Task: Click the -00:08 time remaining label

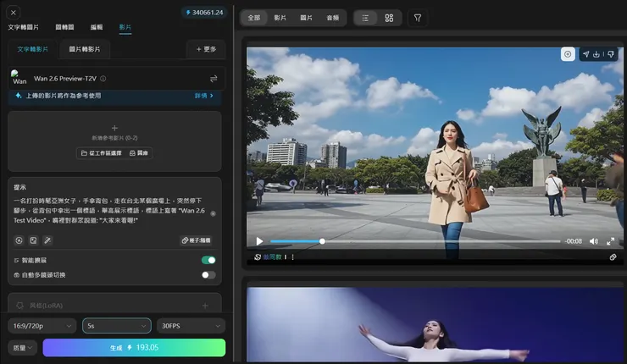Action: (x=574, y=241)
